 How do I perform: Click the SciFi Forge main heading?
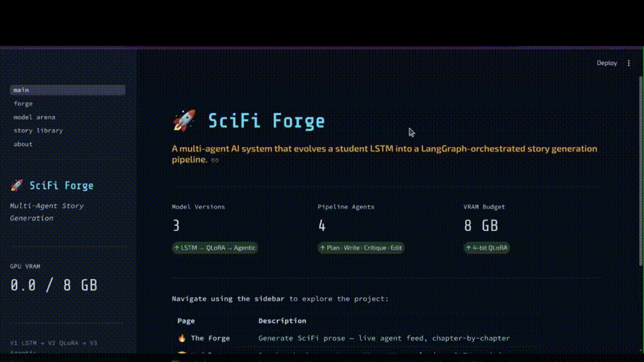[x=266, y=121]
